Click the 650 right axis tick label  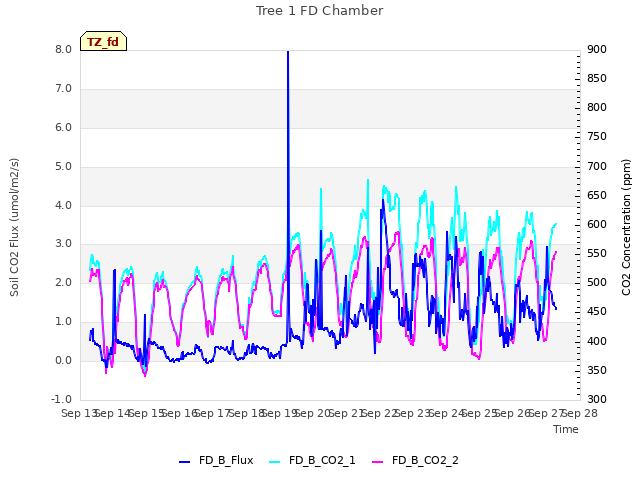(597, 196)
